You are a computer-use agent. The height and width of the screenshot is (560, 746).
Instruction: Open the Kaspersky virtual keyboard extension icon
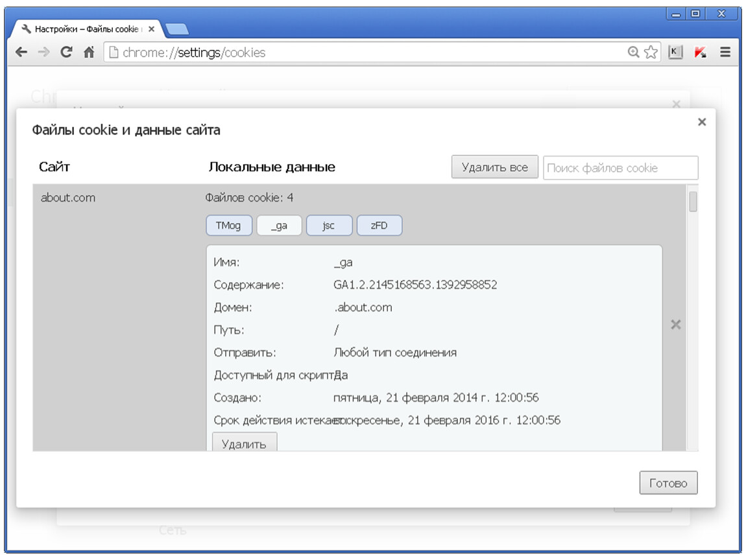pos(675,52)
